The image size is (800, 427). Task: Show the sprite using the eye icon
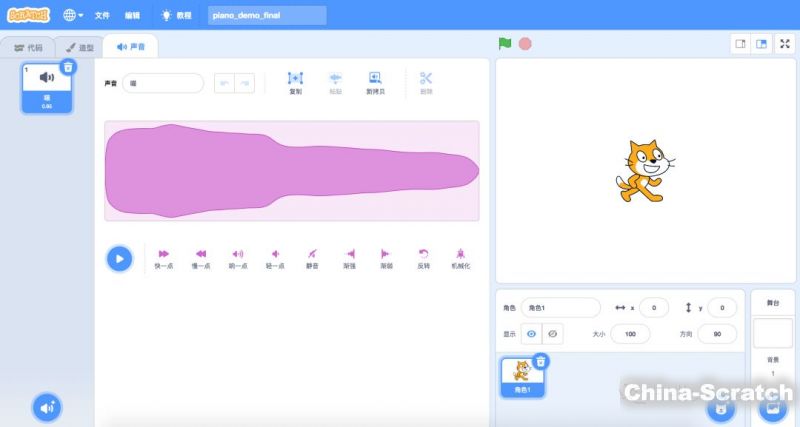point(532,333)
